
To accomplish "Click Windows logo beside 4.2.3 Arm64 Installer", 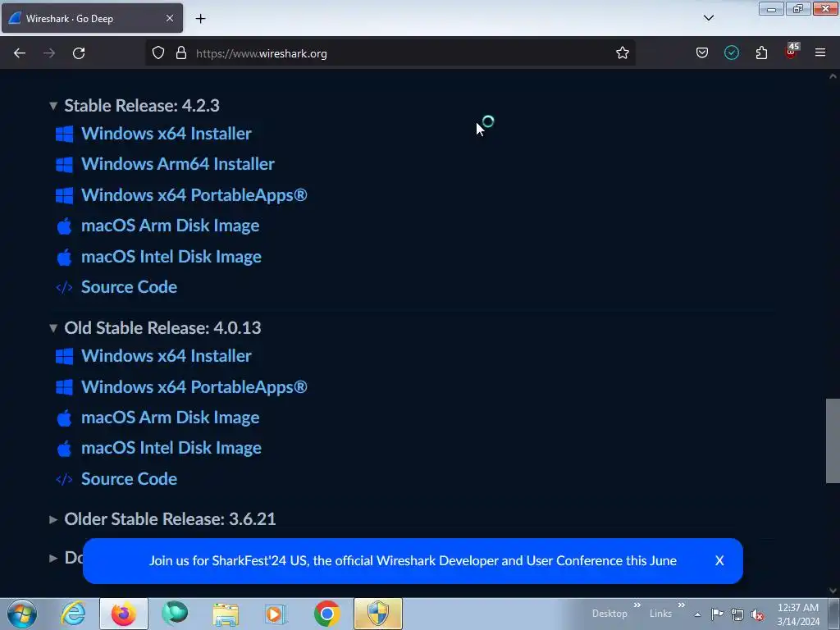I will (64, 164).
